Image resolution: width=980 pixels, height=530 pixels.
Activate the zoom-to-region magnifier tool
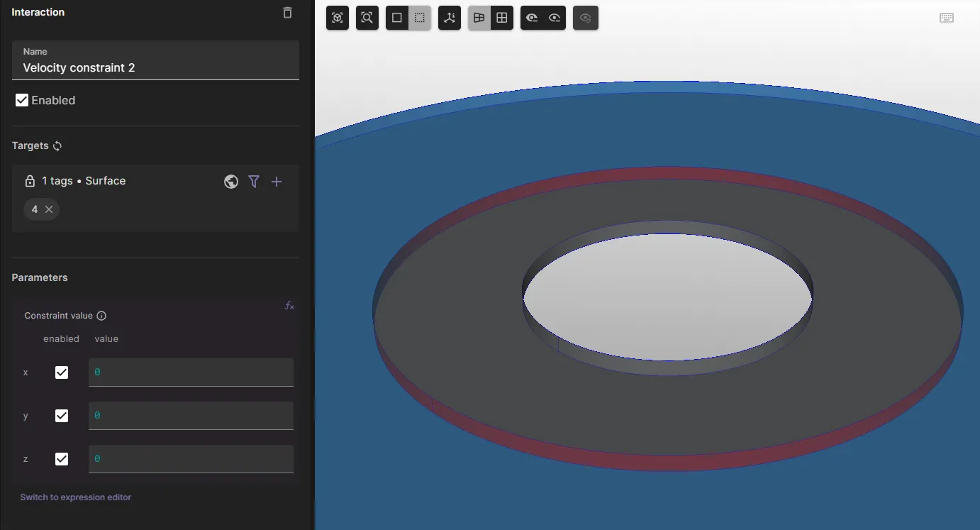click(367, 18)
